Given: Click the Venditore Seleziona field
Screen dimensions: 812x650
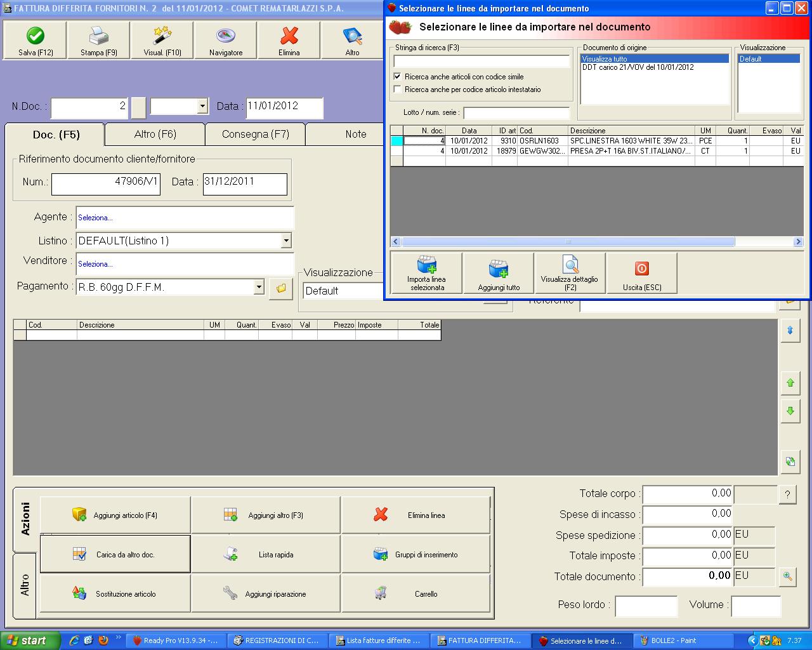Looking at the screenshot, I should click(185, 264).
